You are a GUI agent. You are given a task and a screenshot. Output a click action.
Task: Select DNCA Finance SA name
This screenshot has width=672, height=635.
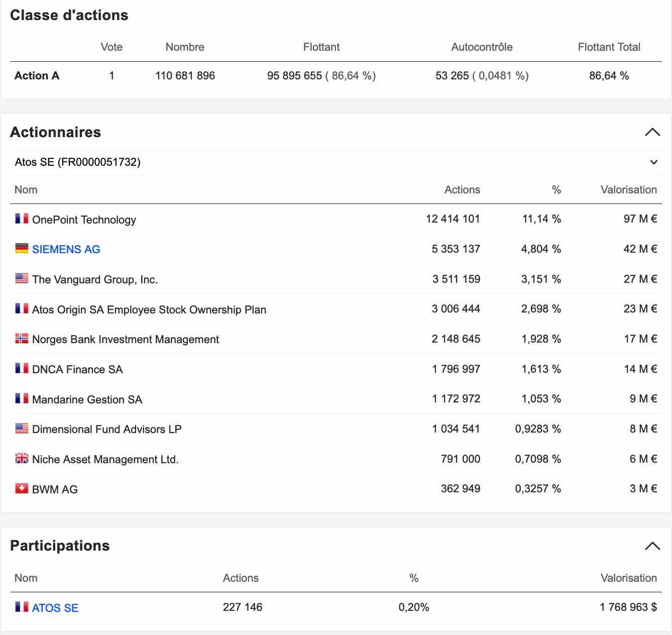tap(77, 369)
